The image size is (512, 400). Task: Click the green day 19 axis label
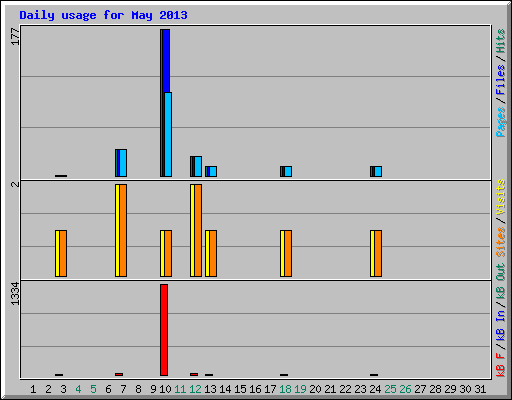pos(300,389)
